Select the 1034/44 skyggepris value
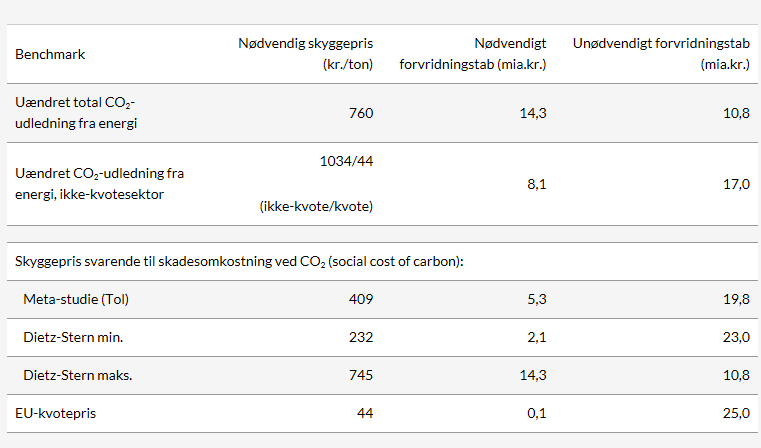This screenshot has width=761, height=448. (x=347, y=161)
